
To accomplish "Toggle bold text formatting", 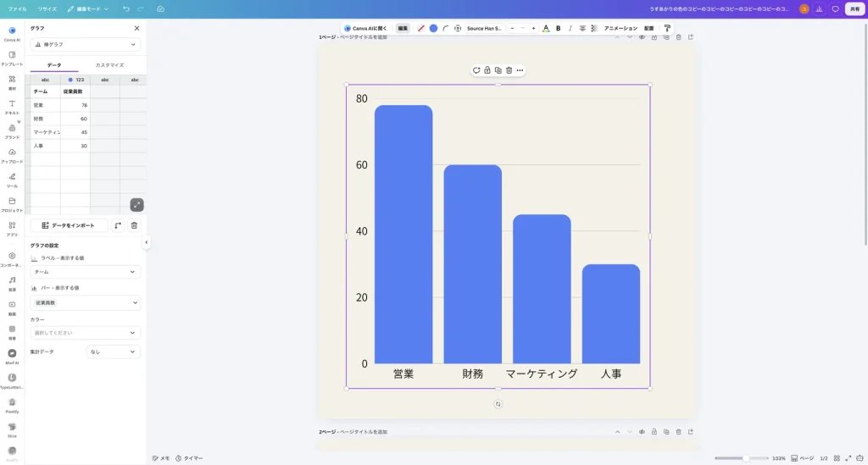I will coord(558,28).
